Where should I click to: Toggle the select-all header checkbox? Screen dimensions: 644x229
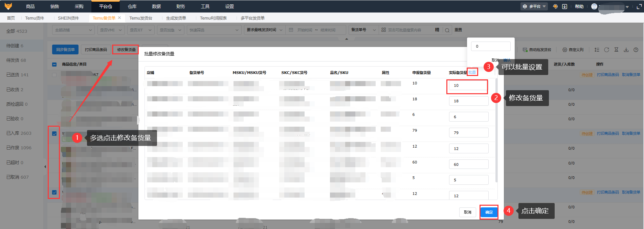coord(54,64)
